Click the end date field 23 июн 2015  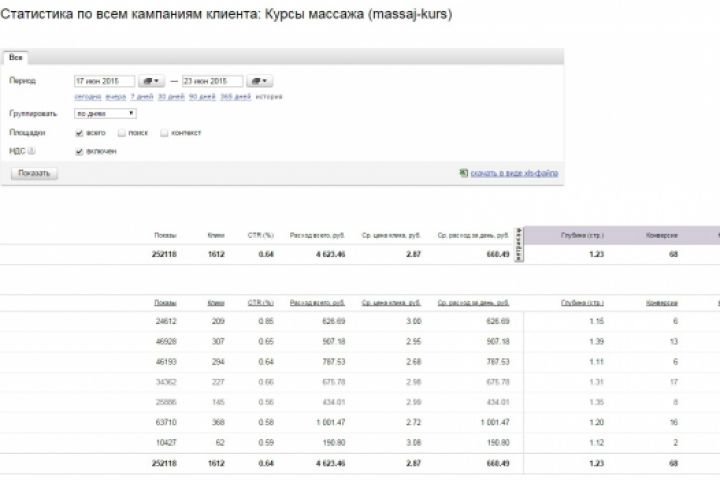(212, 81)
